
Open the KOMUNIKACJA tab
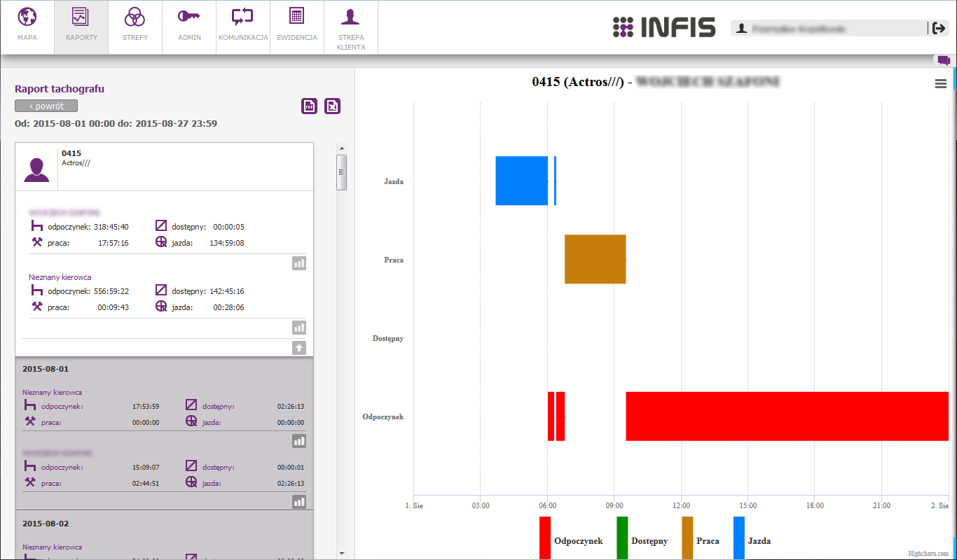point(243,27)
